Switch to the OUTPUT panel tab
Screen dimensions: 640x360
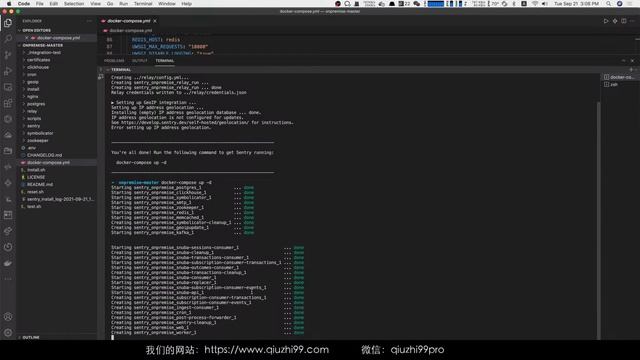coord(139,60)
